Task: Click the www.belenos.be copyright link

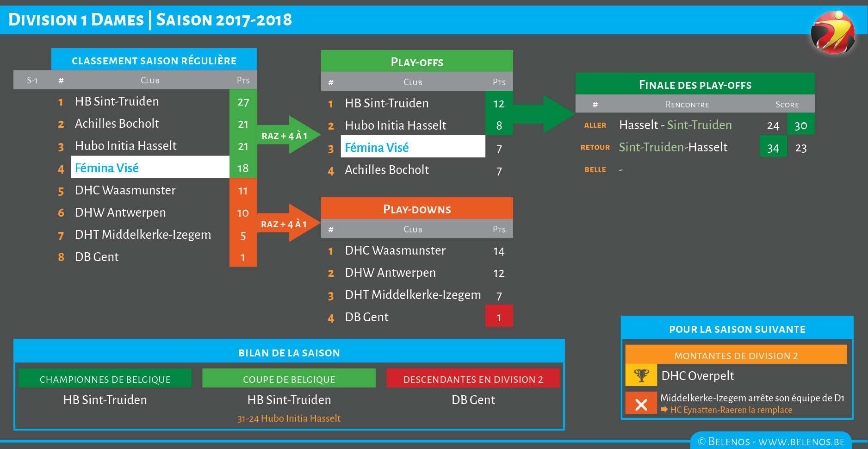Action: click(x=771, y=442)
